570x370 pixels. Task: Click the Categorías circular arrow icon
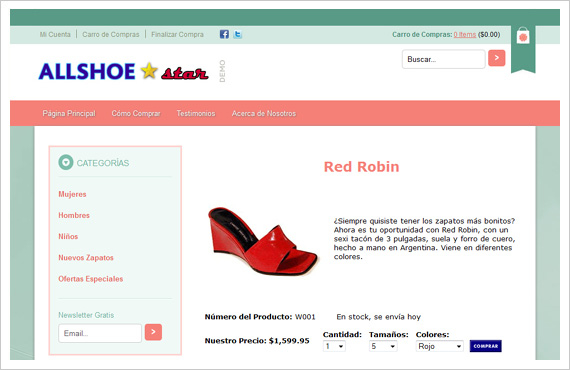pyautogui.click(x=66, y=162)
